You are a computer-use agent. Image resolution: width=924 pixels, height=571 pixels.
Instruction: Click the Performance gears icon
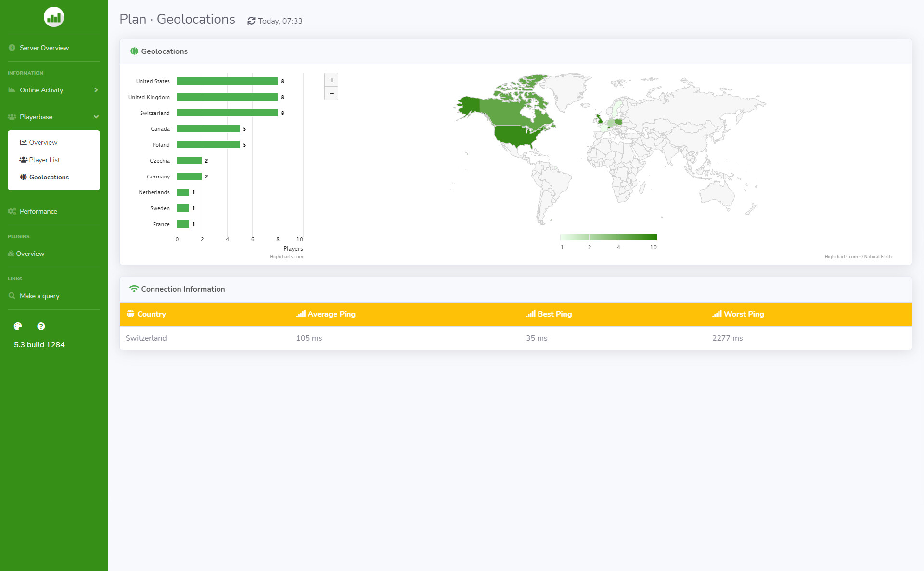[12, 211]
